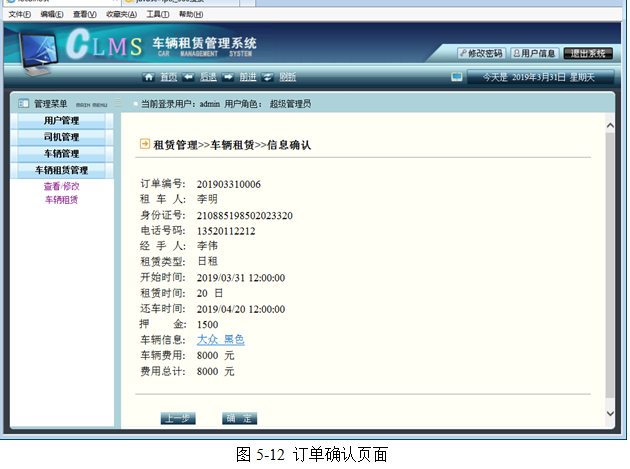Viewport: 630px width, 469px height.
Task: Click the forward arrow icon beside 前进
Action: pyautogui.click(x=228, y=77)
